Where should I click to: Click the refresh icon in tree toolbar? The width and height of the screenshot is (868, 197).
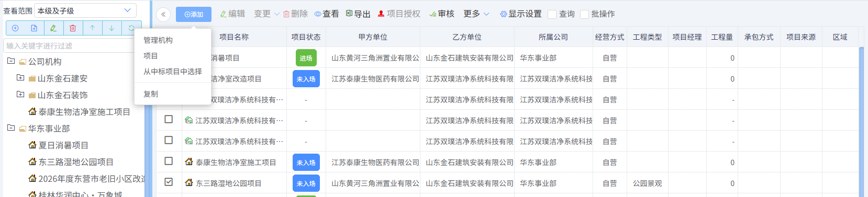[x=131, y=28]
